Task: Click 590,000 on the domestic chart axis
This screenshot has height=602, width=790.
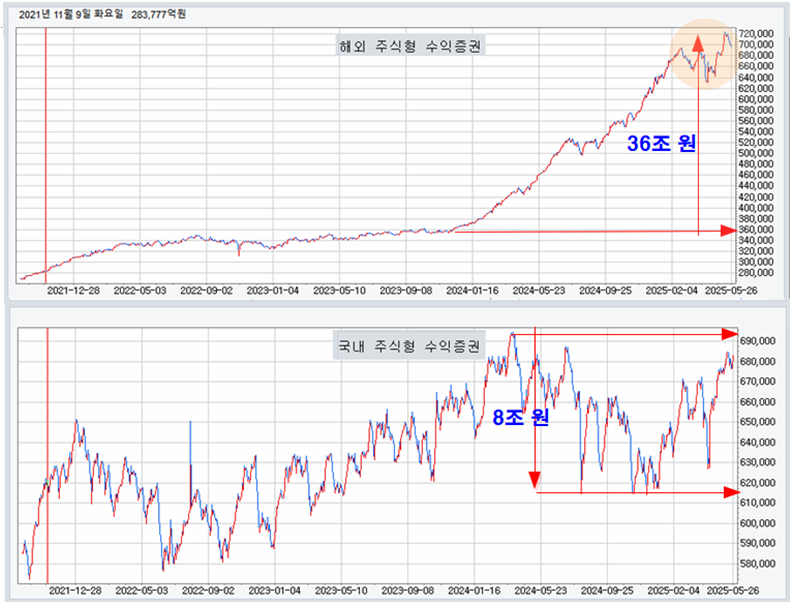Action: pyautogui.click(x=757, y=543)
